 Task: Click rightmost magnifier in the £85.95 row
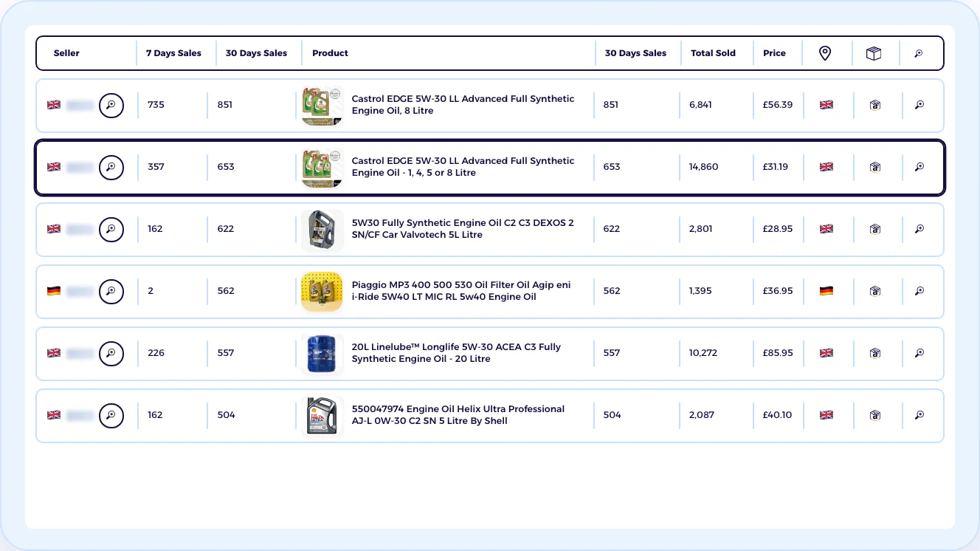919,353
